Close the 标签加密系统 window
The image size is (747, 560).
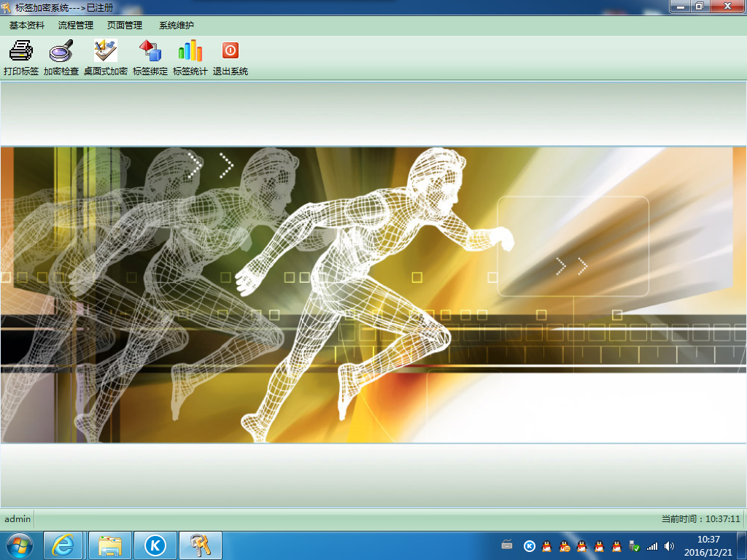727,6
